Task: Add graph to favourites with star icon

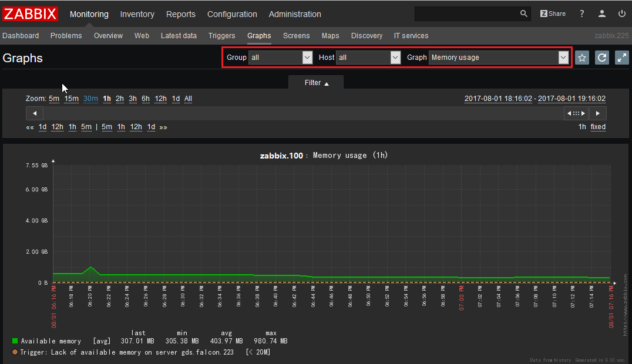Action: [582, 58]
